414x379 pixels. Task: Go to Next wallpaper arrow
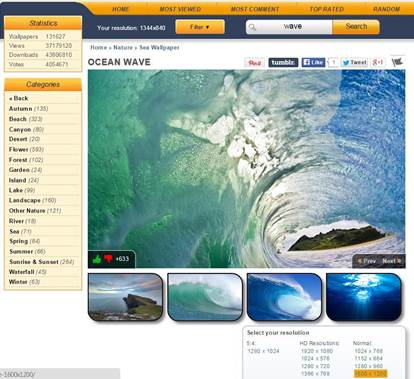391,261
